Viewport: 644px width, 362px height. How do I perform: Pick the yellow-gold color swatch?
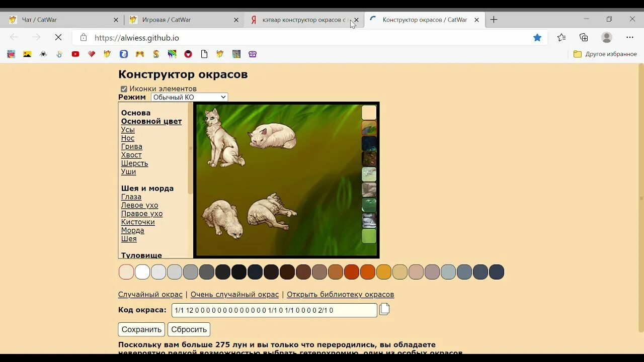coord(384,272)
